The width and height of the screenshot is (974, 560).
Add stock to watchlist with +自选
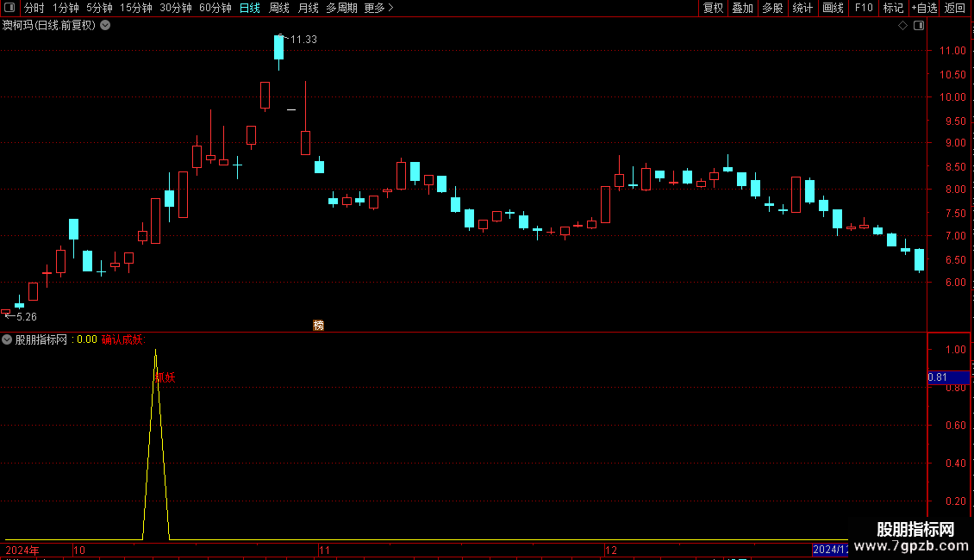tap(924, 8)
